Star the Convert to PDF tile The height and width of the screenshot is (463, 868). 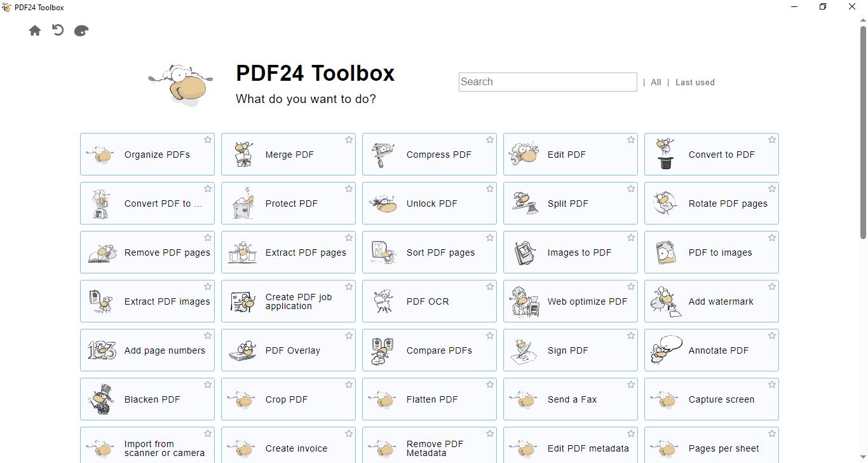772,140
